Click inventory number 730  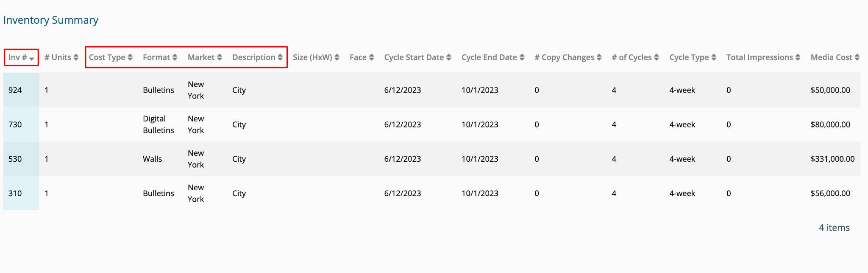(x=15, y=124)
